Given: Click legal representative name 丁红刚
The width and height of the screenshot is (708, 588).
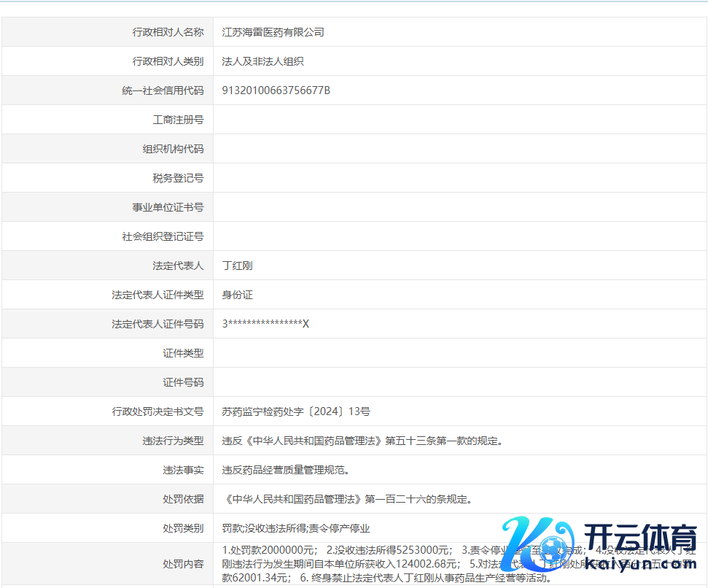Looking at the screenshot, I should (237, 266).
